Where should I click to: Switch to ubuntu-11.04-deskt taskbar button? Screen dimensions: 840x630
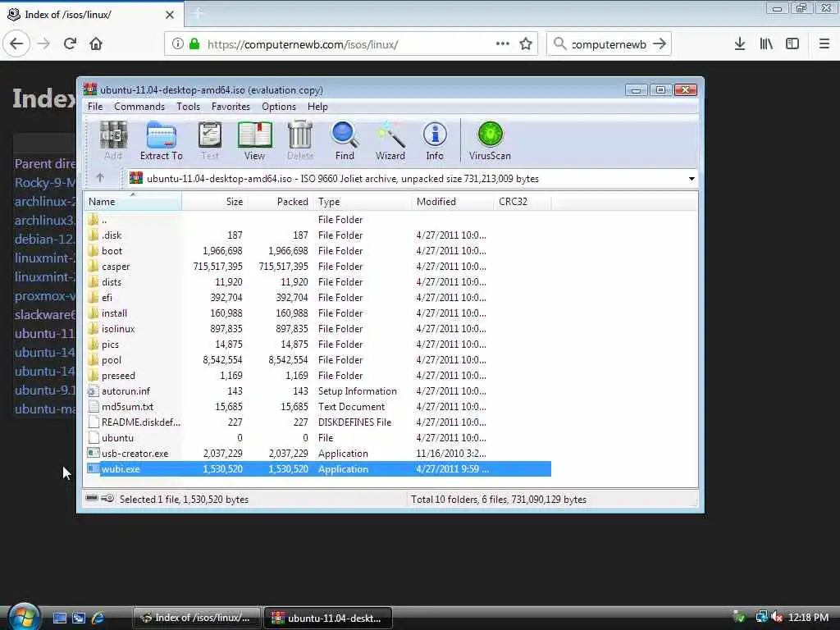click(x=328, y=618)
